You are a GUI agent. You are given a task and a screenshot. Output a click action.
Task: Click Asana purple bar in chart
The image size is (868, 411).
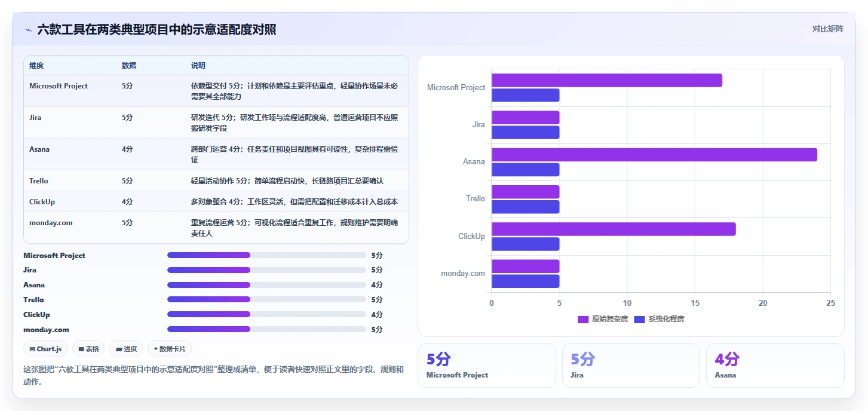point(654,155)
